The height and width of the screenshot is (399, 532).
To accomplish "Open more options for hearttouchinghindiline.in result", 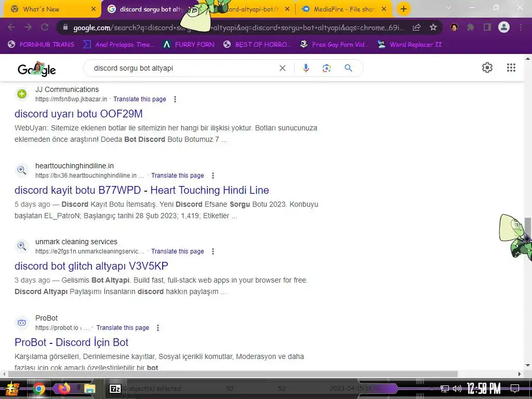I will click(213, 176).
